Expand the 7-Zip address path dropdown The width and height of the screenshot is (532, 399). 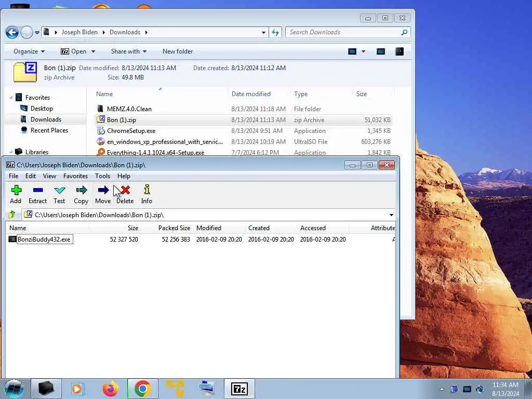(x=391, y=215)
